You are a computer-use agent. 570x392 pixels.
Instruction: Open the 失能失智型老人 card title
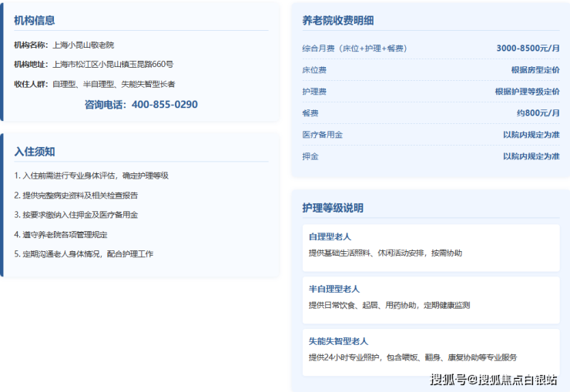click(338, 341)
